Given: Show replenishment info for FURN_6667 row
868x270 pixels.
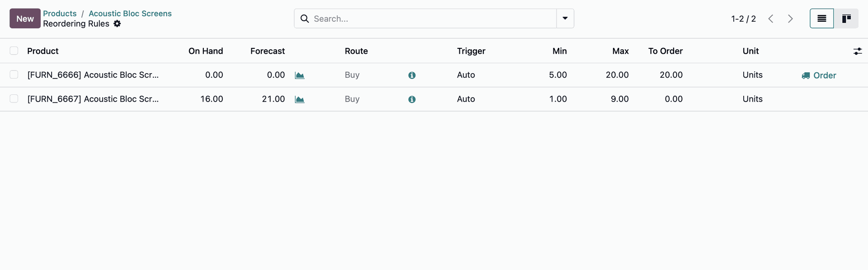Looking at the screenshot, I should coord(411,99).
